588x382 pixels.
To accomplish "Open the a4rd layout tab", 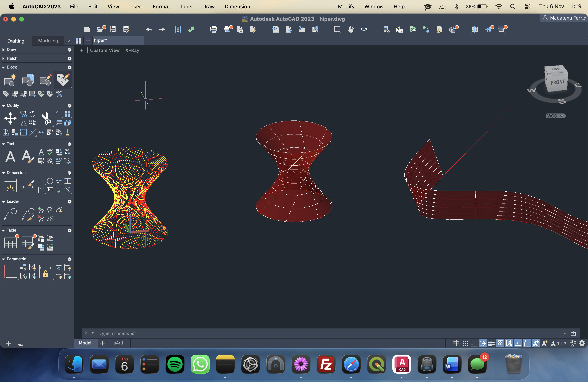I will pyautogui.click(x=118, y=343).
